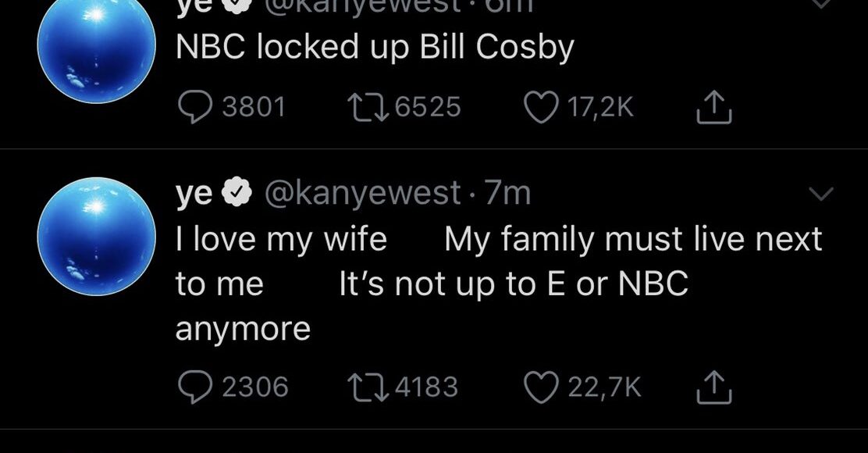Like the NBC Bill Cosby tweet

pos(539,107)
